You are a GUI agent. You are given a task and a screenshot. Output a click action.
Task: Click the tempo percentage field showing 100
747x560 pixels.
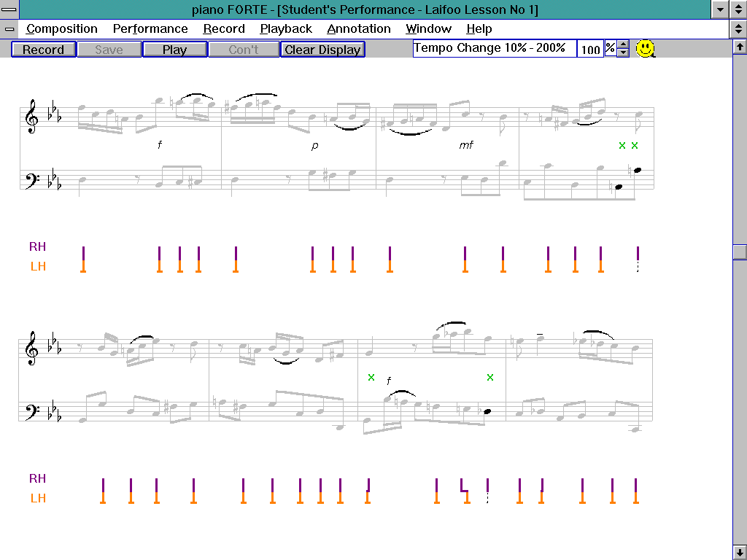pyautogui.click(x=590, y=49)
